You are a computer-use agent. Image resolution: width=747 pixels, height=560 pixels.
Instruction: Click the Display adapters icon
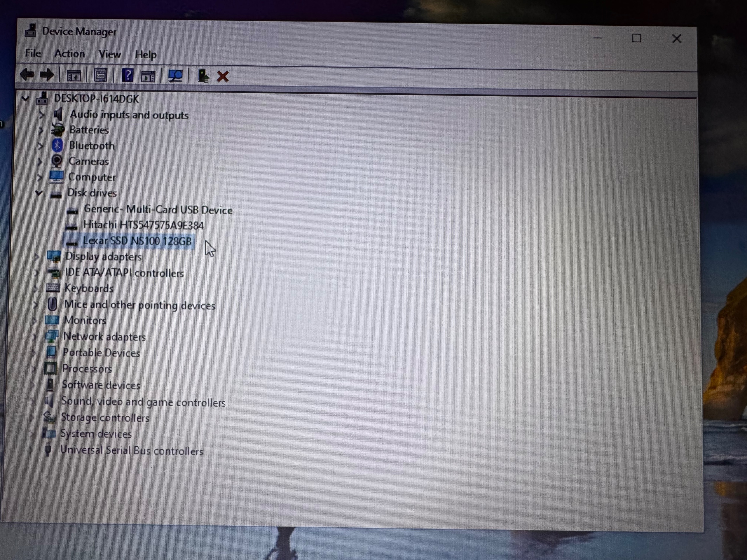54,257
